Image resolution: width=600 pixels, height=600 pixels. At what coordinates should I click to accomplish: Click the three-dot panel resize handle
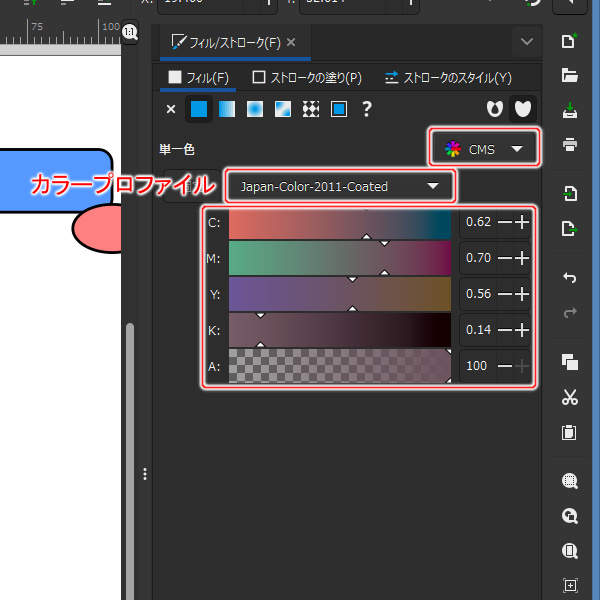(145, 474)
